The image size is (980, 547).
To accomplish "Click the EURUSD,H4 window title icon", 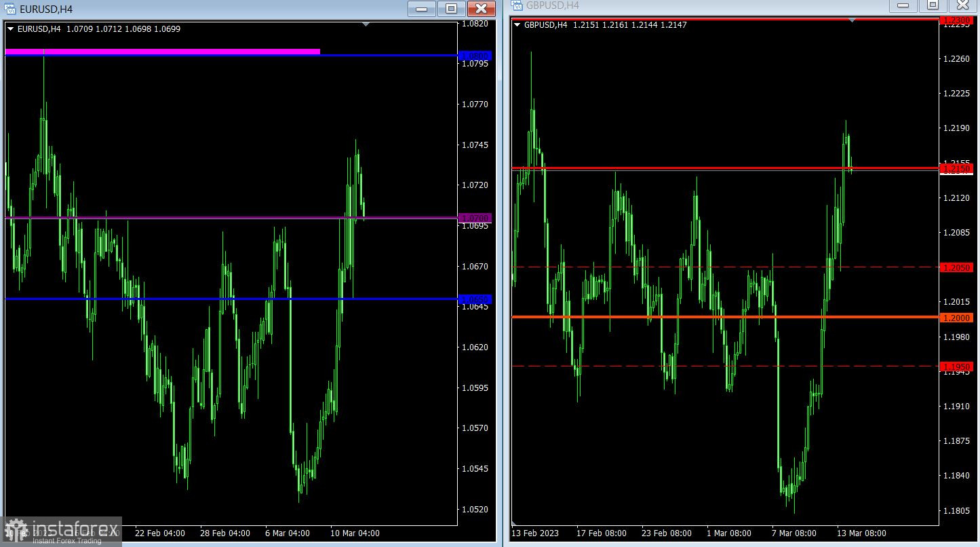I will point(11,9).
